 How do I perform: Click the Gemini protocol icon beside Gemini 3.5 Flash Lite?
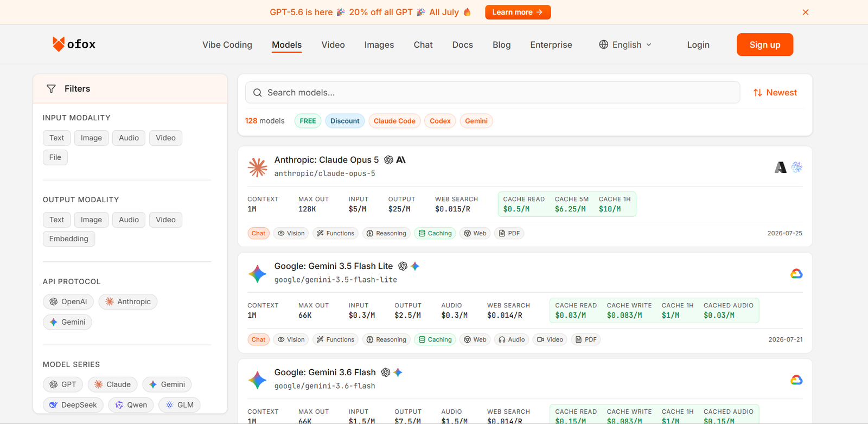(x=415, y=266)
